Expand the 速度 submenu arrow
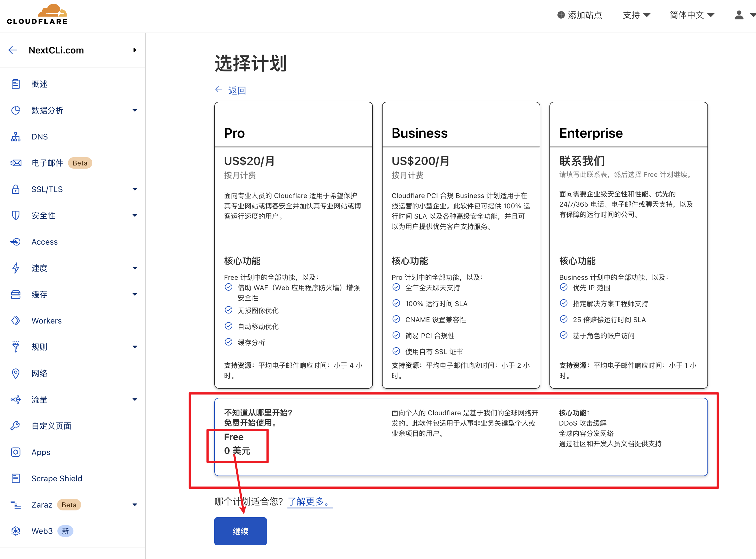This screenshot has width=756, height=559. (x=135, y=268)
